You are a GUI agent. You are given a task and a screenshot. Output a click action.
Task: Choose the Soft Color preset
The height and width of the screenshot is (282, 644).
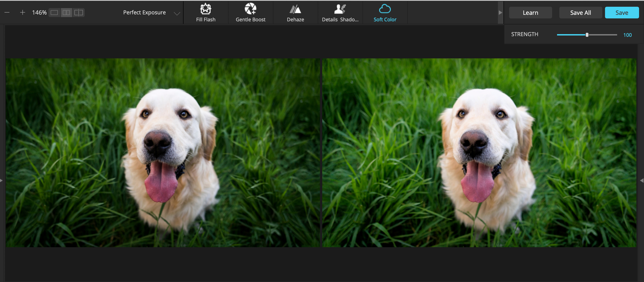click(385, 13)
